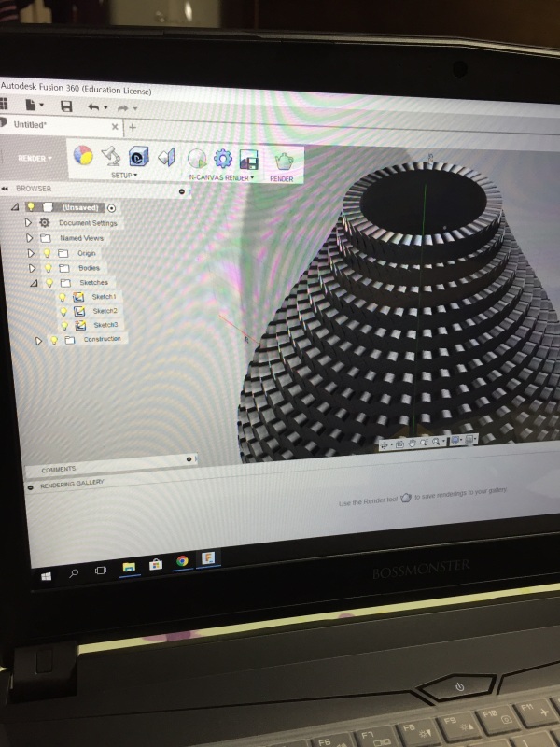Toggle visibility bulb of Unsaved root component
The width and height of the screenshot is (560, 747).
point(31,206)
